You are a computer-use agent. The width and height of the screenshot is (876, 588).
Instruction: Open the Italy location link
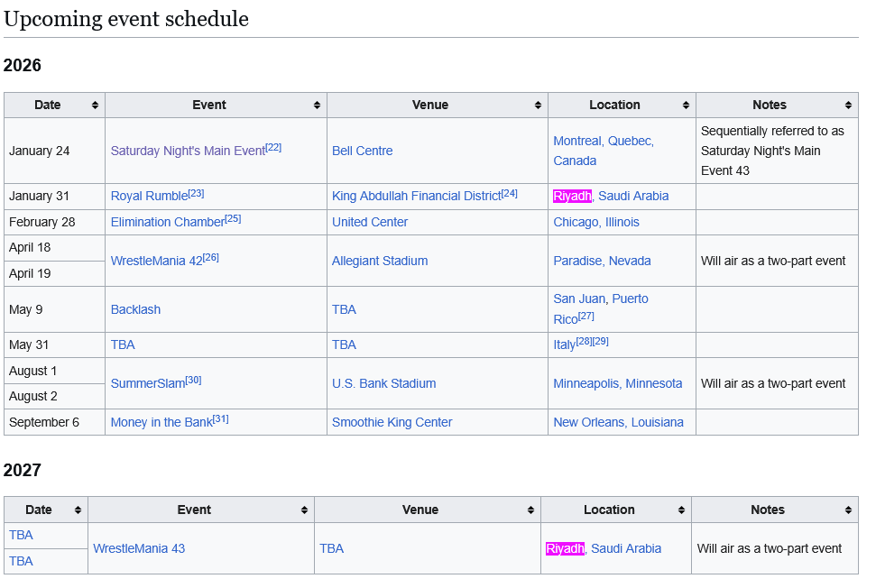click(x=564, y=345)
